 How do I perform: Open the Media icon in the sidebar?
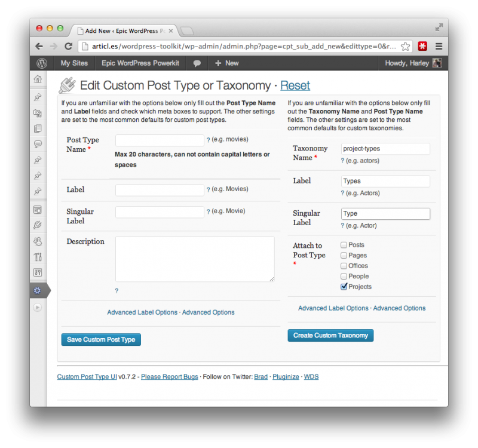38,113
